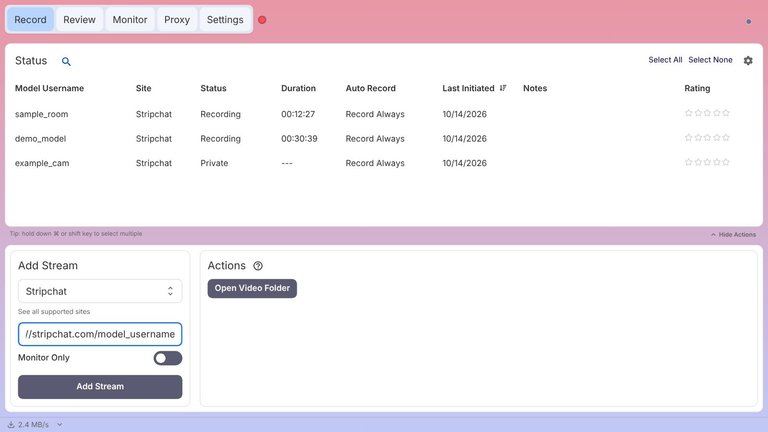The width and height of the screenshot is (768, 432).
Task: Click Select None link
Action: pyautogui.click(x=710, y=60)
